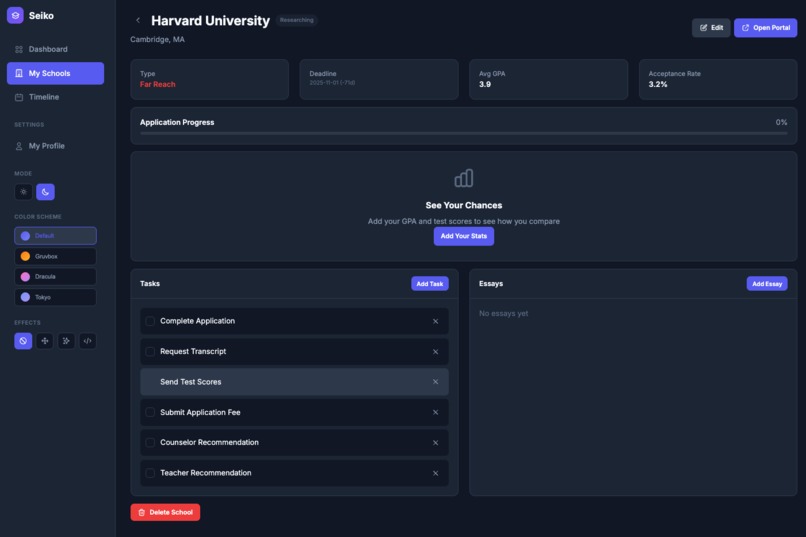Click the 0% progress value

[781, 122]
